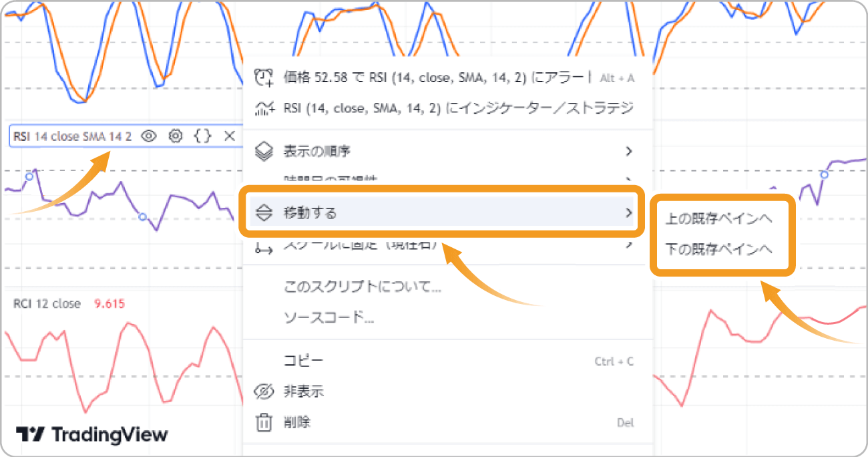
Task: Toggle RSI indicator visibility eye icon
Action: [x=148, y=136]
